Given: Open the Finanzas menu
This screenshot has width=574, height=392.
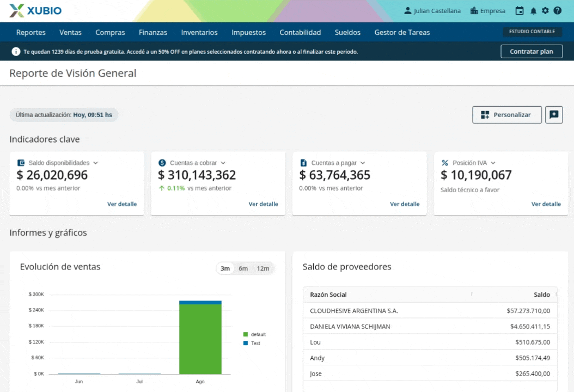Looking at the screenshot, I should point(153,32).
